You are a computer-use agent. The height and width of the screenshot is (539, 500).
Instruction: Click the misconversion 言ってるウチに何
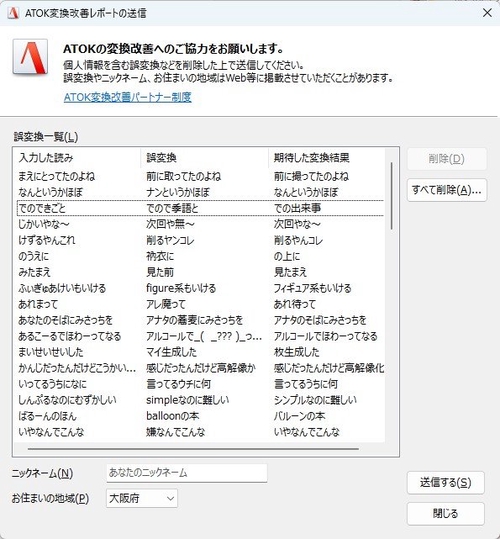pyautogui.click(x=178, y=384)
